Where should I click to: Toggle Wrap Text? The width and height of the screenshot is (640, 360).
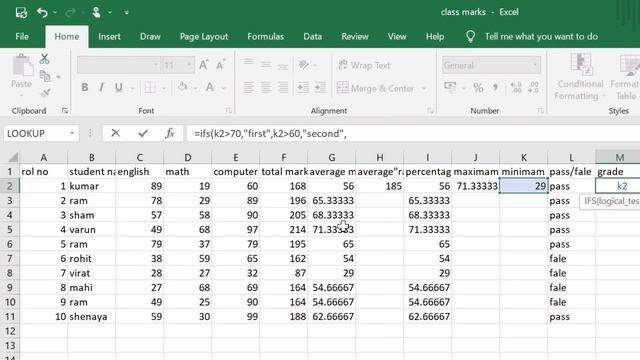point(364,65)
